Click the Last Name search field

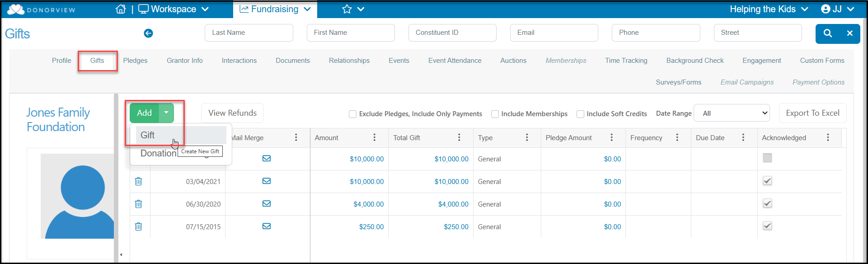(x=249, y=33)
